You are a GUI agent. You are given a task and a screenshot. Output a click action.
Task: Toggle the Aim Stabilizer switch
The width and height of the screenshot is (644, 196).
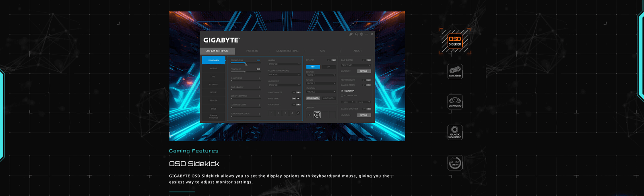(x=296, y=93)
